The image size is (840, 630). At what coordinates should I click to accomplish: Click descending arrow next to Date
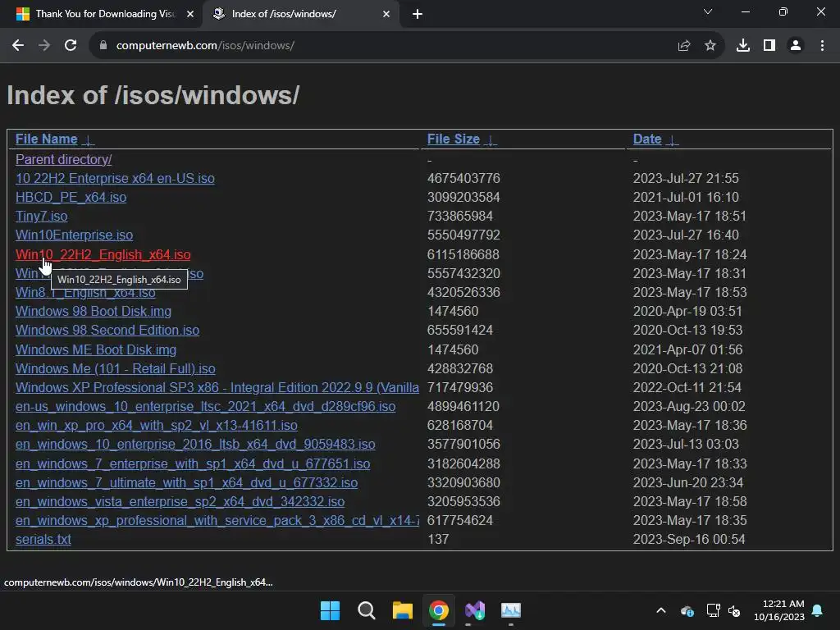click(x=672, y=140)
